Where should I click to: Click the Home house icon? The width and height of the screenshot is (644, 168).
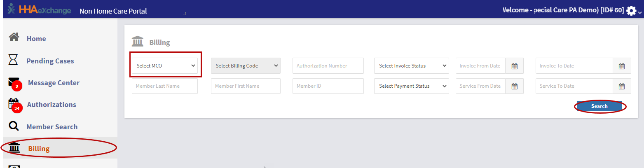(14, 37)
